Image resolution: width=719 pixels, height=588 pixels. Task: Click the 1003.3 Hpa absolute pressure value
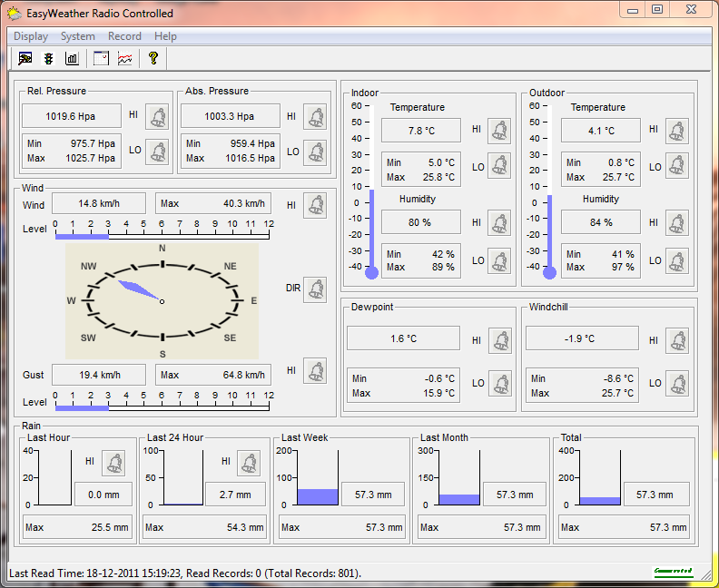coord(231,116)
